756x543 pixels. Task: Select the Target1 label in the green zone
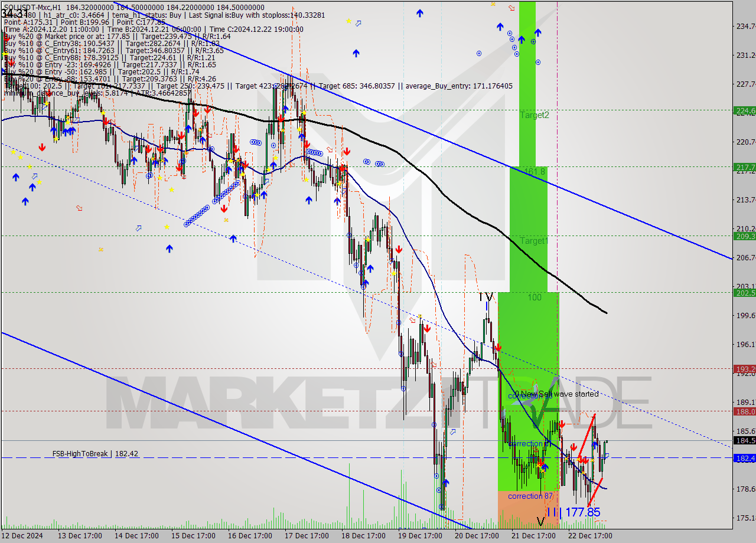535,241
